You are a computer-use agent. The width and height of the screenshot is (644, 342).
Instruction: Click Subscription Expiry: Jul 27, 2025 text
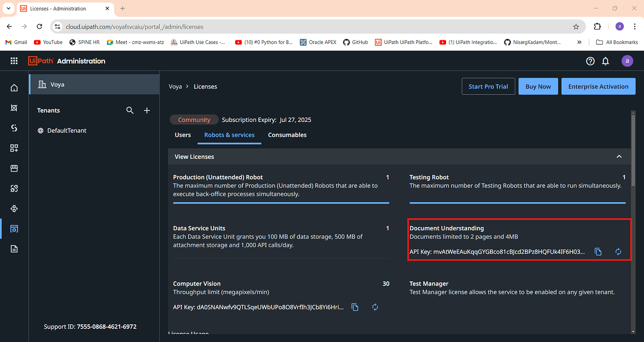click(x=266, y=120)
